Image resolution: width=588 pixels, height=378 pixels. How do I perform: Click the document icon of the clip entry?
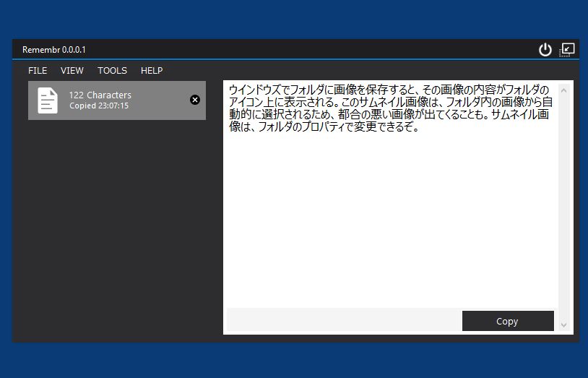[48, 100]
